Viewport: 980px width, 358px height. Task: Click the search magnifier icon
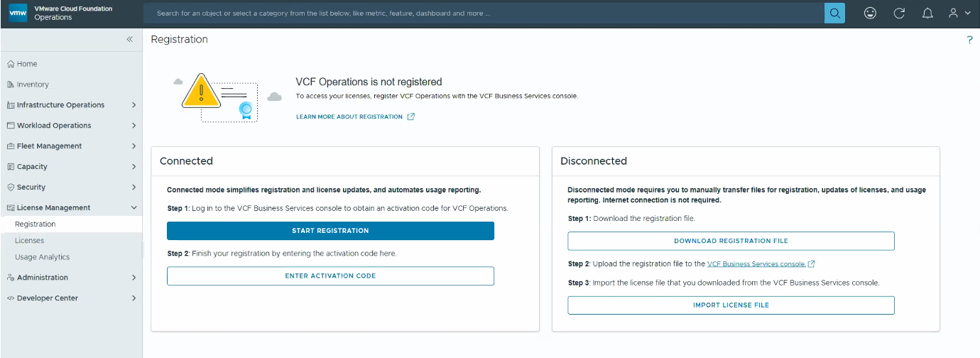coord(834,13)
